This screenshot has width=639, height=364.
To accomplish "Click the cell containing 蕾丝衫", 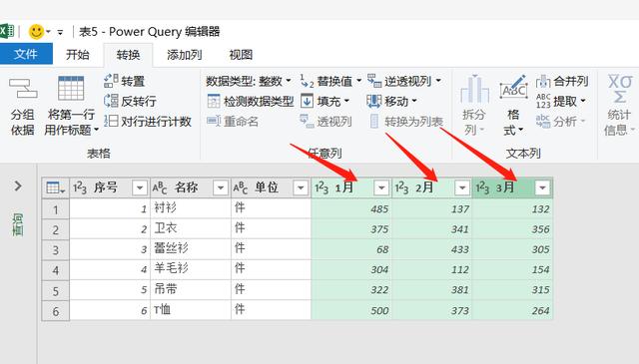I will (x=191, y=249).
